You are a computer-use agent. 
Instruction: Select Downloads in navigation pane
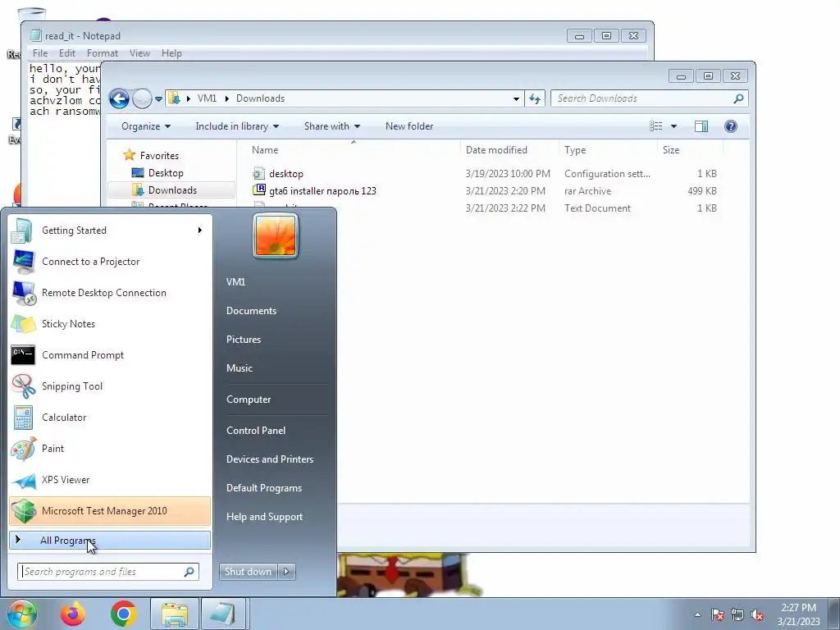click(x=172, y=190)
